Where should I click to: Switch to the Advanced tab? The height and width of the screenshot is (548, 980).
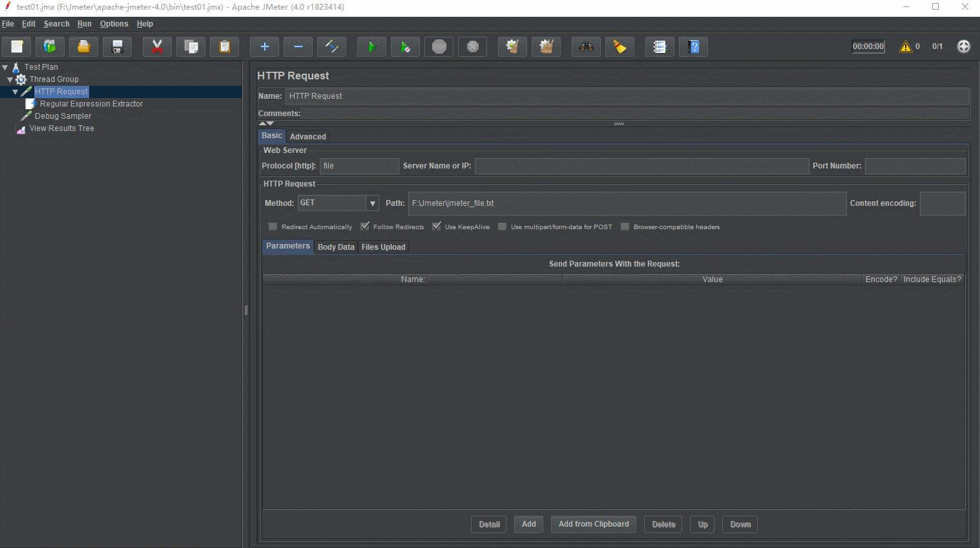[x=308, y=137]
